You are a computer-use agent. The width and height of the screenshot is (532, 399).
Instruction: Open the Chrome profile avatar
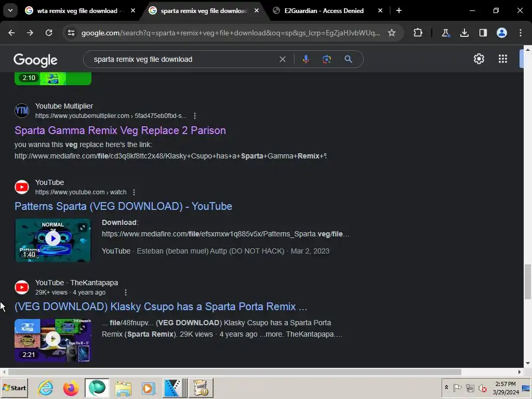pyautogui.click(x=502, y=33)
